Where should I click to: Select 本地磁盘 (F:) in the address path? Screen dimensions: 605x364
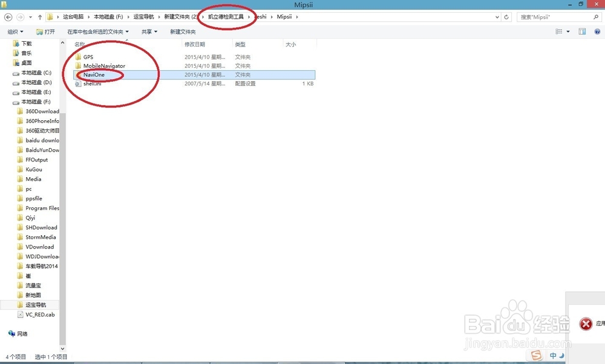coord(108,17)
